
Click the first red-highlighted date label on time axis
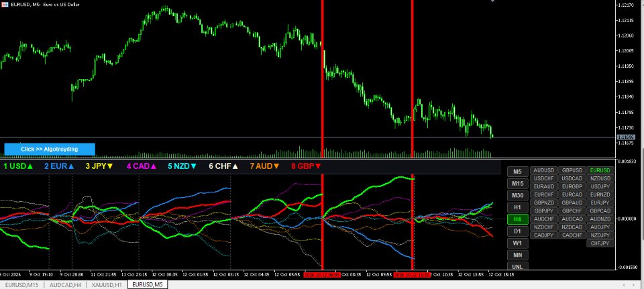tap(321, 275)
